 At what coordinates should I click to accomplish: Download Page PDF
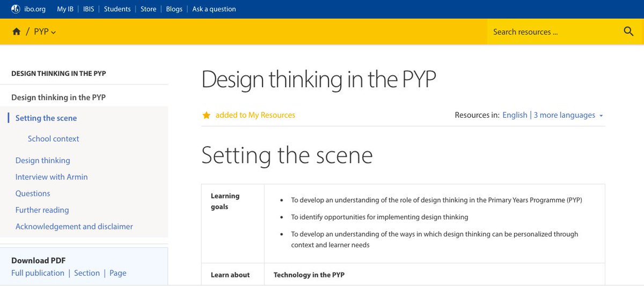coord(118,273)
